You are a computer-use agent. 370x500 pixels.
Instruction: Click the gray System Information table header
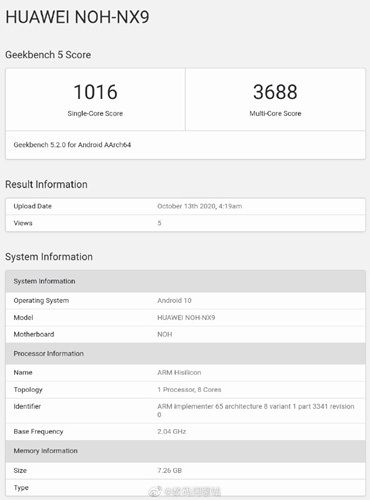tap(185, 281)
